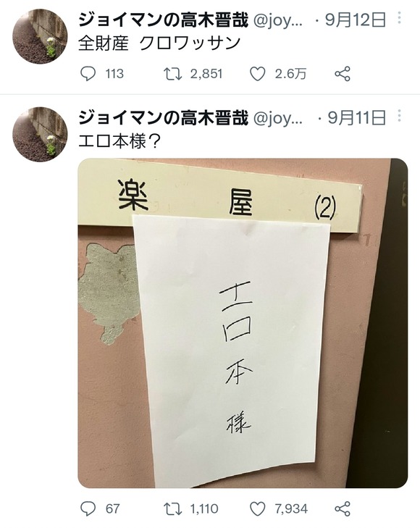Open the 9月11日 timestamp link

pyautogui.click(x=357, y=117)
